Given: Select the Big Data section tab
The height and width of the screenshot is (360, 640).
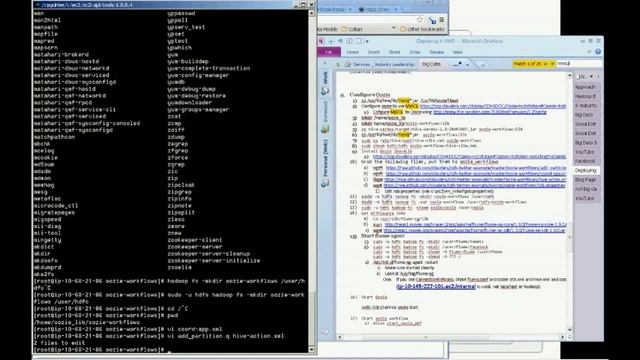Looking at the screenshot, I should click(x=431, y=64).
